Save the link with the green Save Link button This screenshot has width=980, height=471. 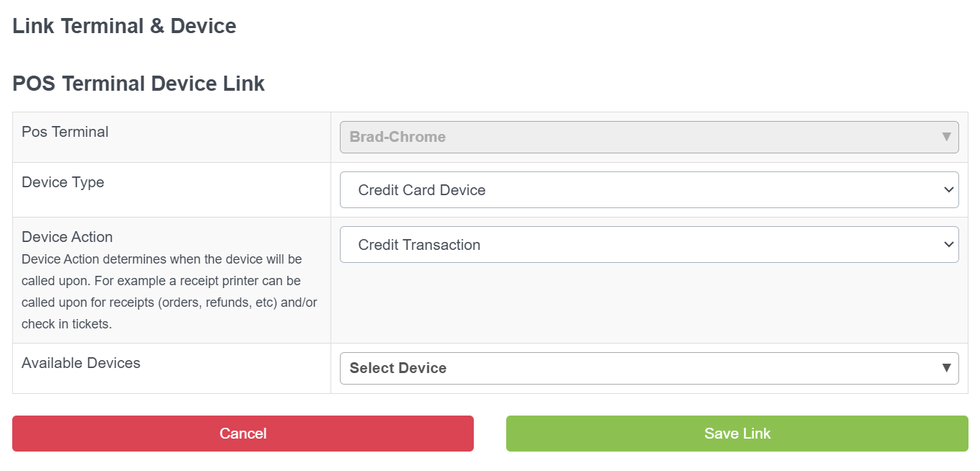737,434
